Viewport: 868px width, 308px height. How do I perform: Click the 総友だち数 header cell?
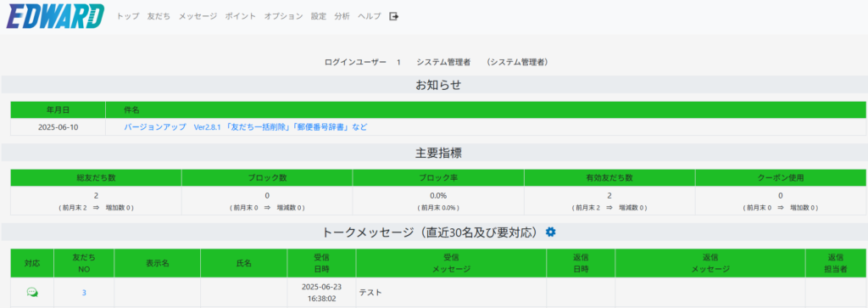tap(97, 178)
